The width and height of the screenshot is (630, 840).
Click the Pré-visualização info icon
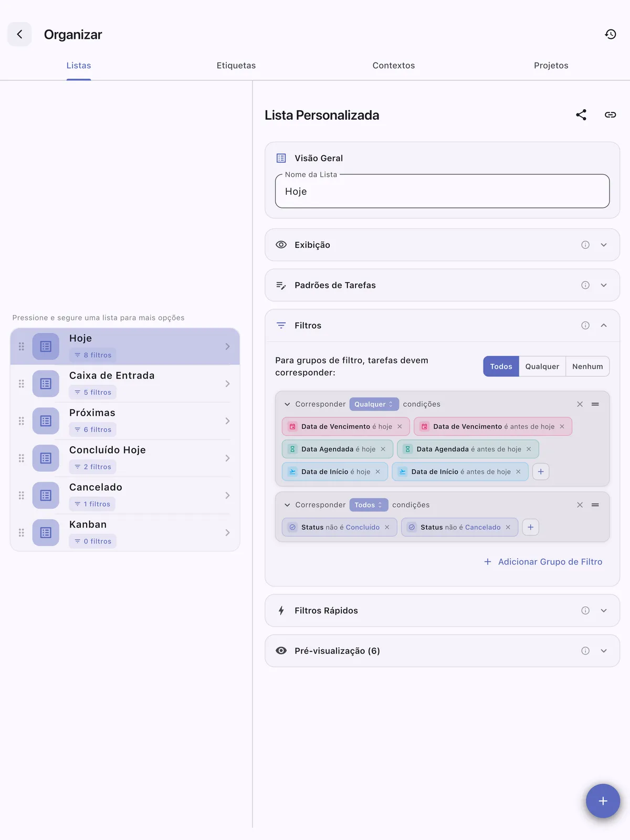585,651
